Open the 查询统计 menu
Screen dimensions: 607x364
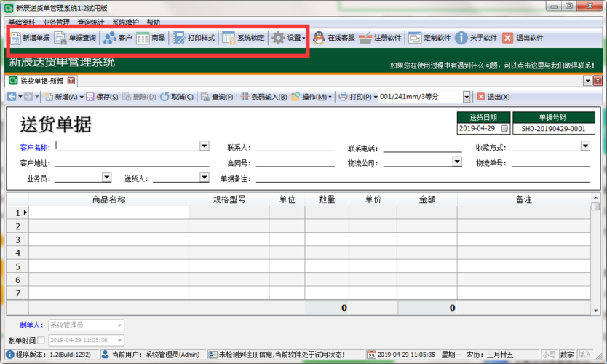(91, 23)
